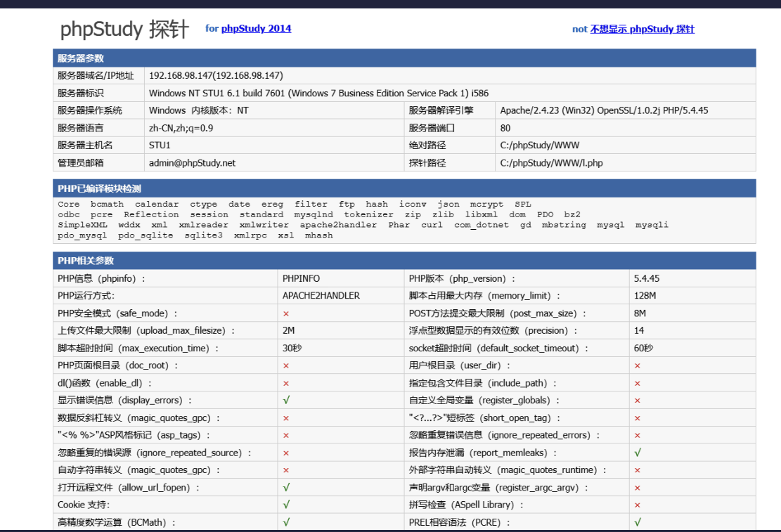The width and height of the screenshot is (781, 532).
Task: Click the default_socket_timeout value 60秒
Action: (x=643, y=348)
